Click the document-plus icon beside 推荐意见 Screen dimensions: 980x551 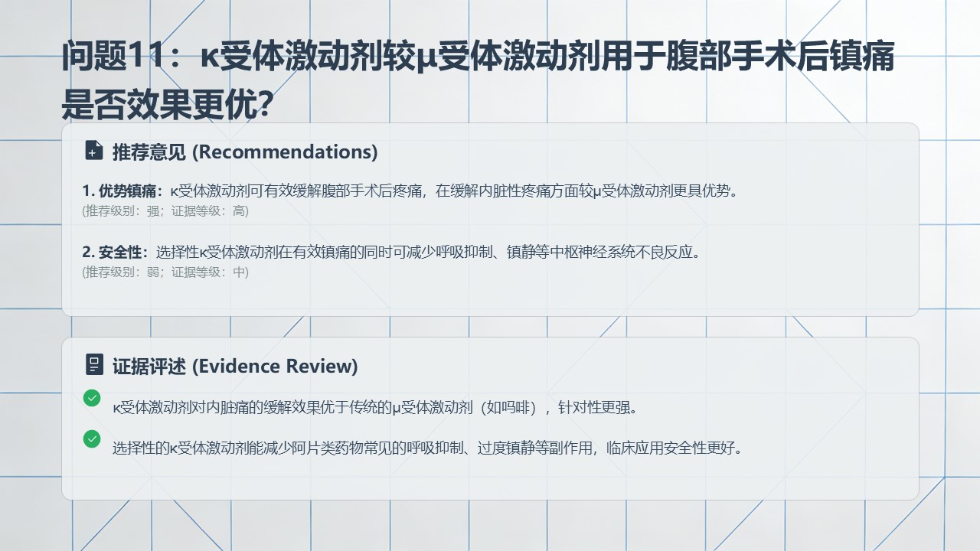93,151
